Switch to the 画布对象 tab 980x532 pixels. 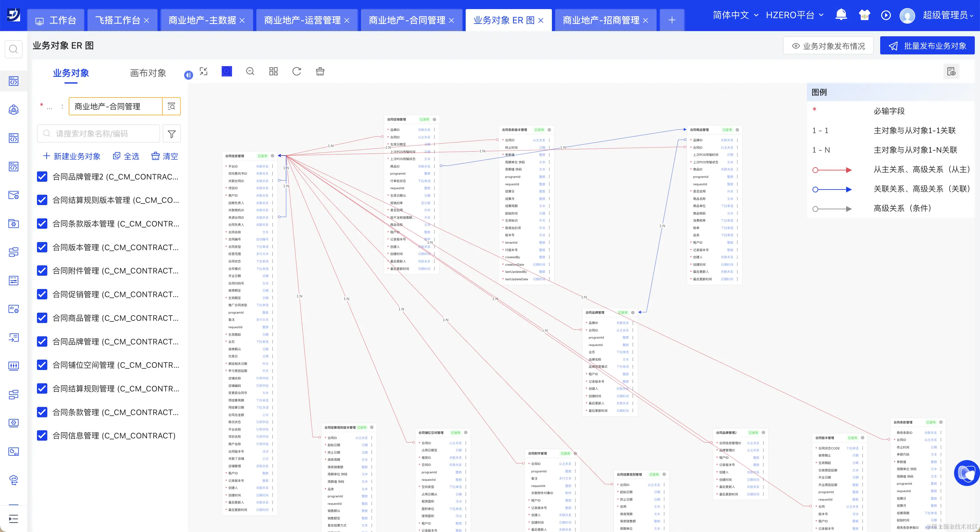pos(148,73)
